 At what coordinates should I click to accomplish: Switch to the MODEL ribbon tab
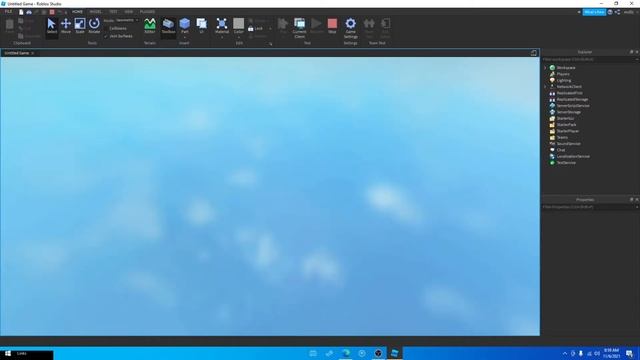[x=95, y=12]
